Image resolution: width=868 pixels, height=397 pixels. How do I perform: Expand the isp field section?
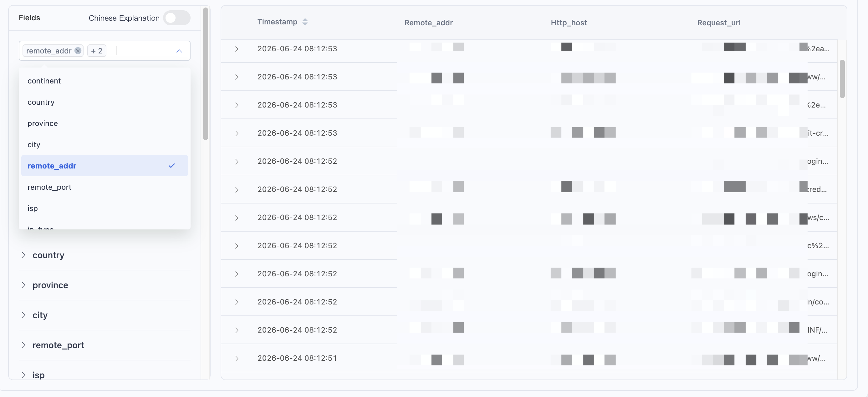[x=23, y=375]
